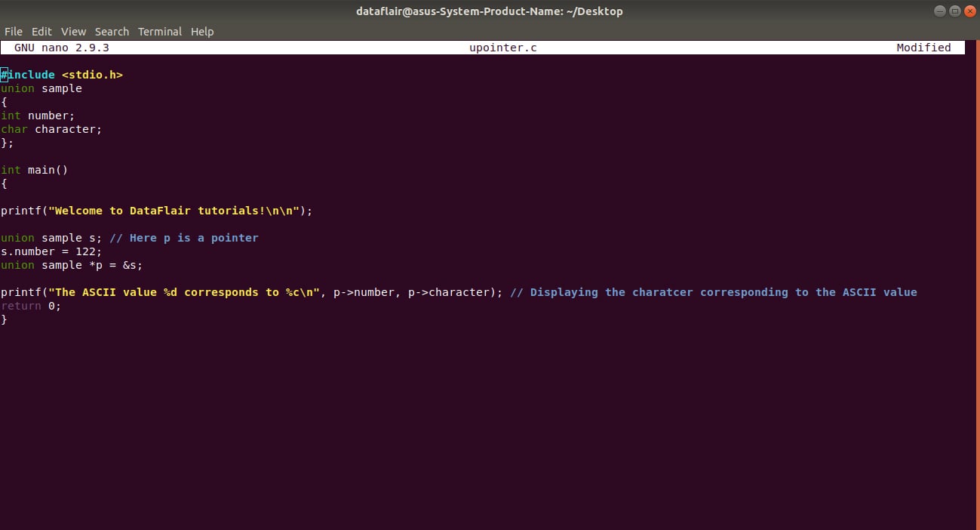Screen dimensions: 980x530
Task: Minimize the terminal window
Action: pyautogui.click(x=940, y=11)
